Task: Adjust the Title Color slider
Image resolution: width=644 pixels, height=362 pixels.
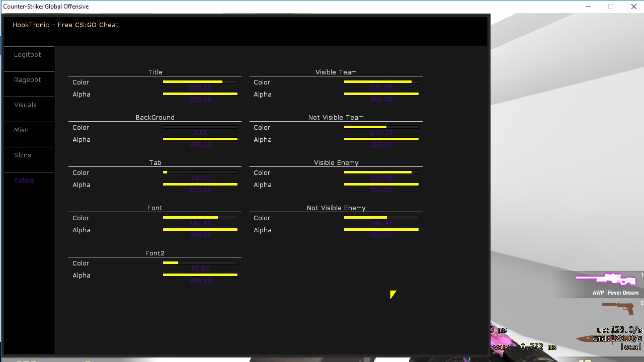Action: tap(200, 81)
